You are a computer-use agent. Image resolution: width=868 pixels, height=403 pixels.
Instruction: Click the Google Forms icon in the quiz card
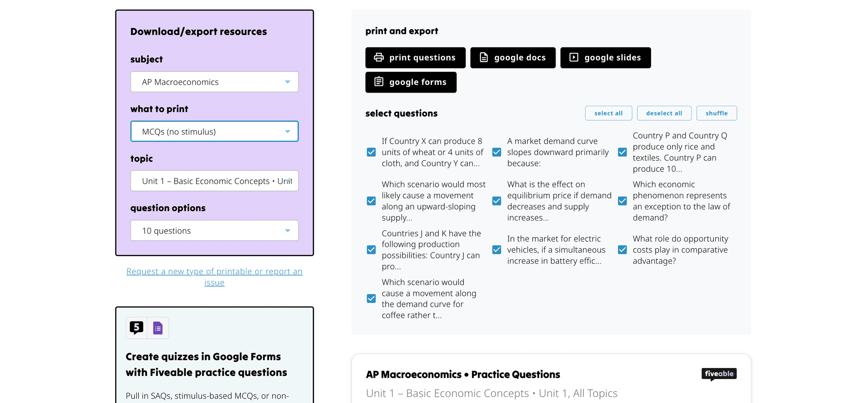[157, 328]
